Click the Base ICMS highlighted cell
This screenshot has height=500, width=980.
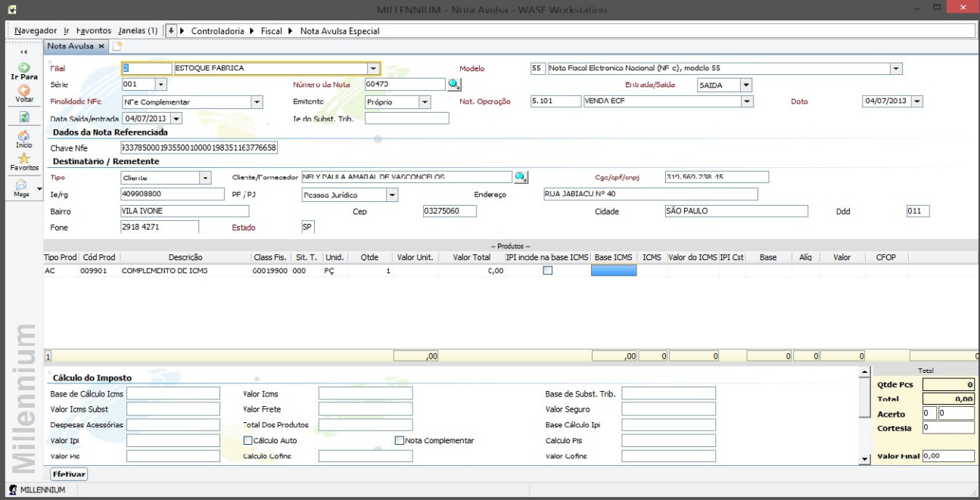(x=614, y=271)
